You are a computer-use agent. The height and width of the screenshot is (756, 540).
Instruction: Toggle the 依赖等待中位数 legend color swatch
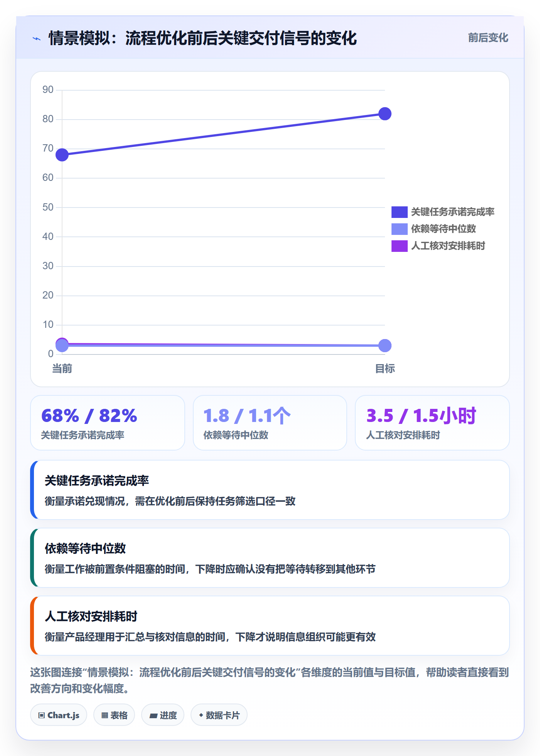click(399, 229)
